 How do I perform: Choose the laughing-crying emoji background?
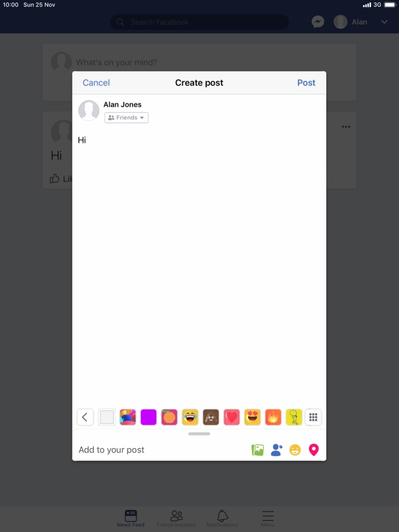tap(190, 417)
